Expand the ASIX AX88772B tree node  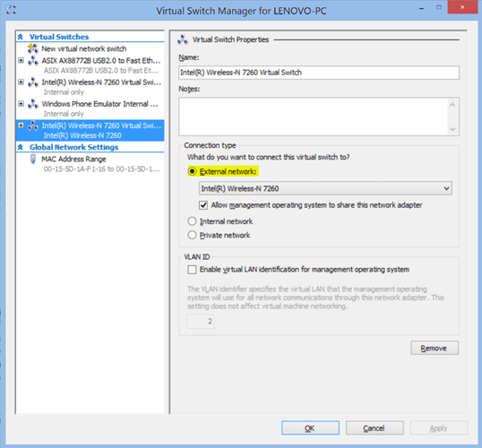[x=21, y=60]
